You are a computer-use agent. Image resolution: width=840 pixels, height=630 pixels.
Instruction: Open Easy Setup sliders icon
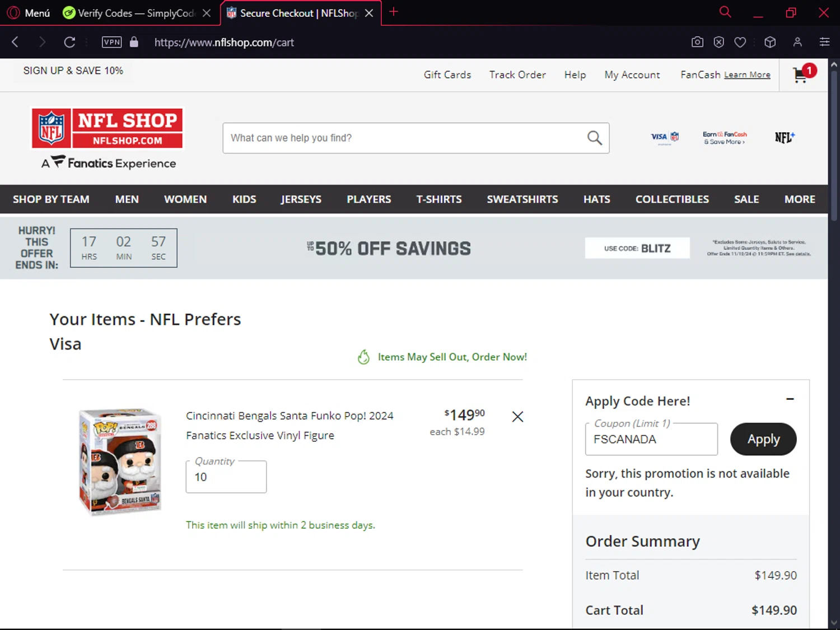[x=824, y=42]
